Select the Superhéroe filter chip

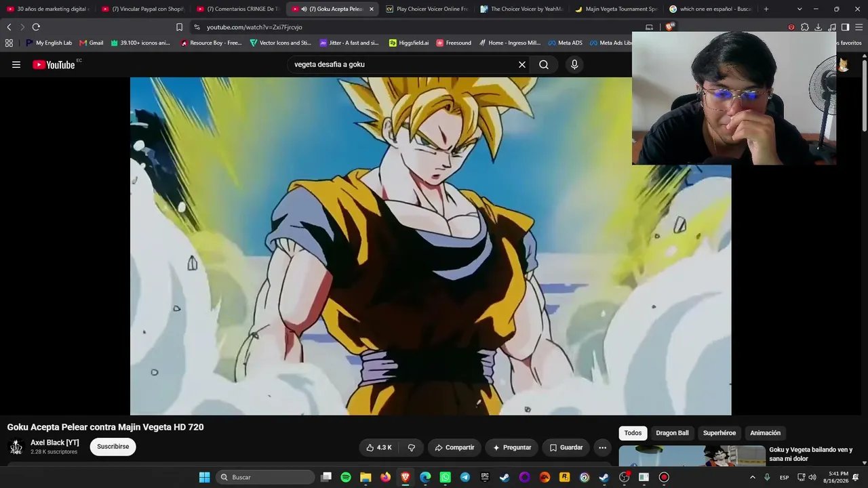(x=719, y=433)
